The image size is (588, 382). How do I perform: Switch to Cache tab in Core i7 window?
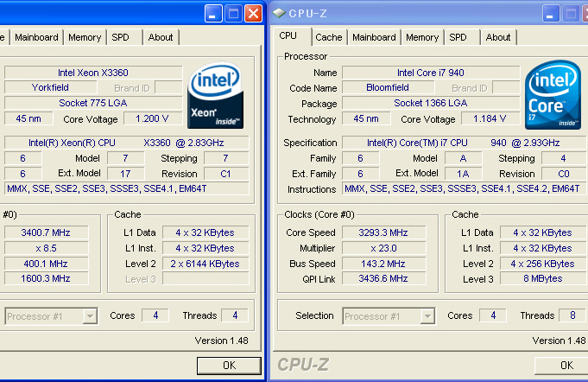coord(328,37)
